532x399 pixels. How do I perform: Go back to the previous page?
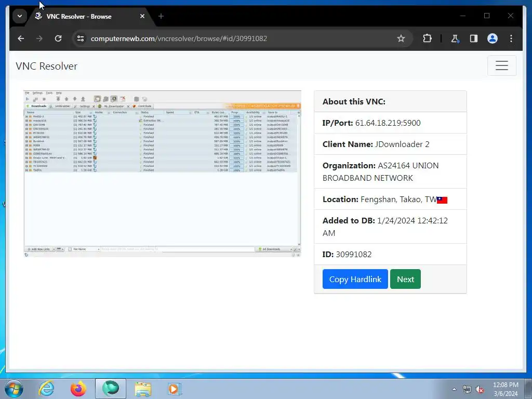click(21, 38)
